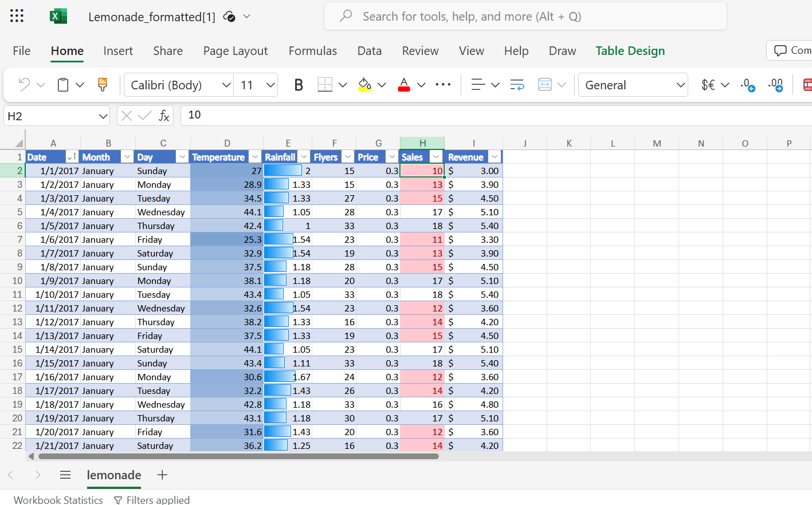Click the search tools and help box
812x505 pixels.
(525, 16)
